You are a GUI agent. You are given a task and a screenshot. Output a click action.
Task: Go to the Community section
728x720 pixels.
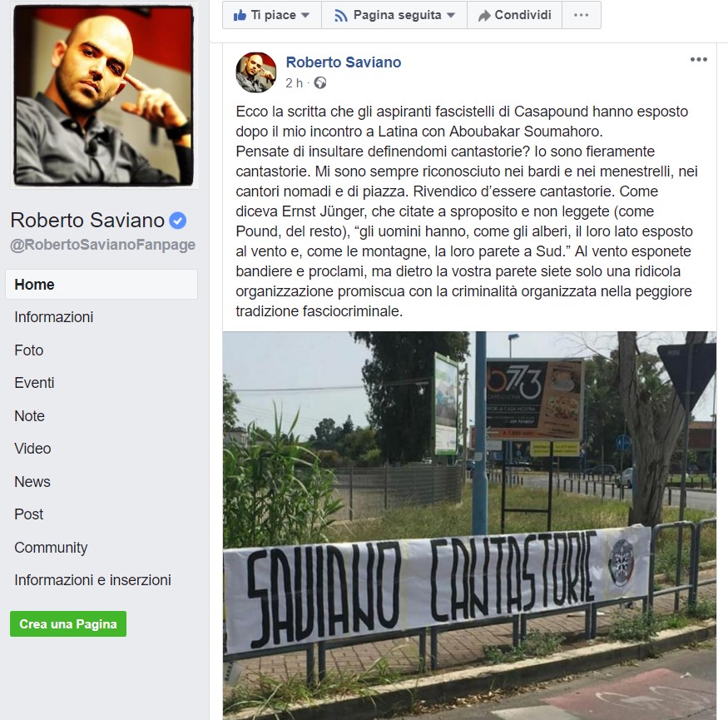click(51, 547)
